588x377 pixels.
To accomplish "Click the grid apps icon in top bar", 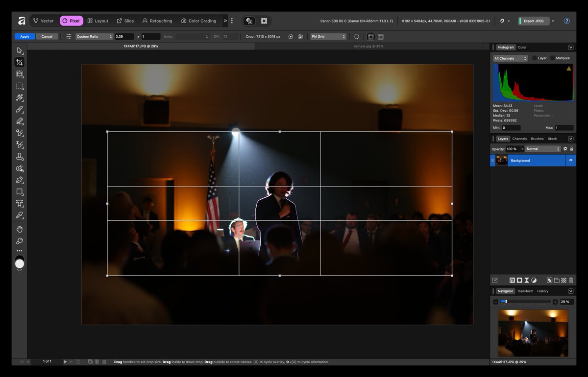I will 264,21.
